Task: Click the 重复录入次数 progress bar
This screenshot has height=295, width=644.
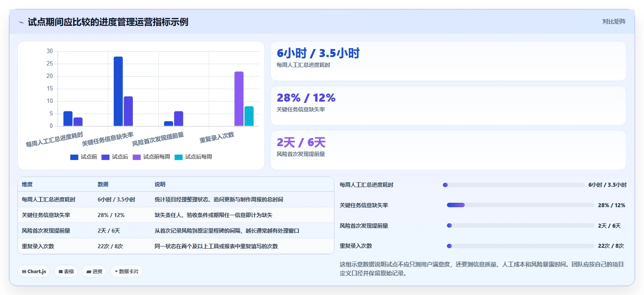Action: [x=520, y=246]
